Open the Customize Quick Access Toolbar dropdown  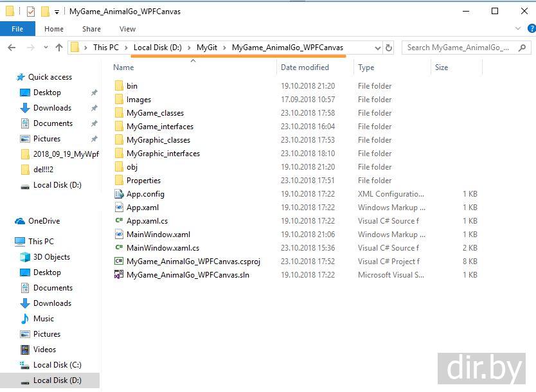point(57,12)
